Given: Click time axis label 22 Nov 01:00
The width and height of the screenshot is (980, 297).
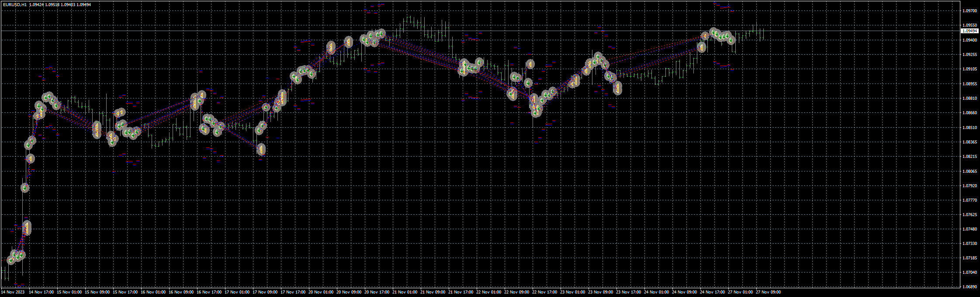Looking at the screenshot, I should point(488,292).
